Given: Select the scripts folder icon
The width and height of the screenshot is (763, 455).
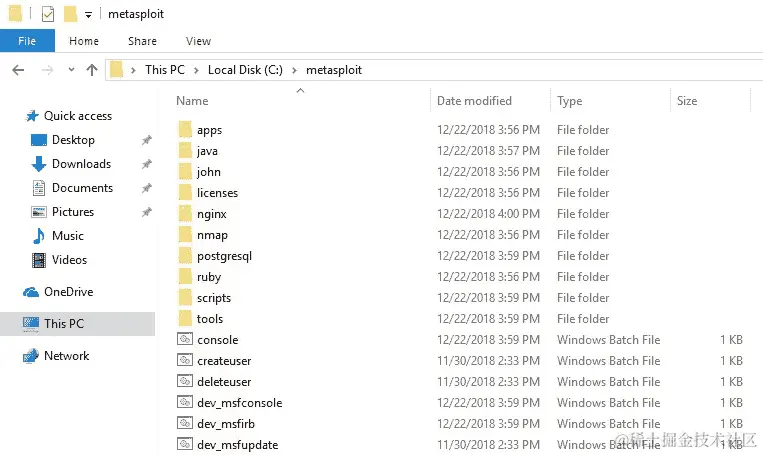Looking at the screenshot, I should pos(185,297).
